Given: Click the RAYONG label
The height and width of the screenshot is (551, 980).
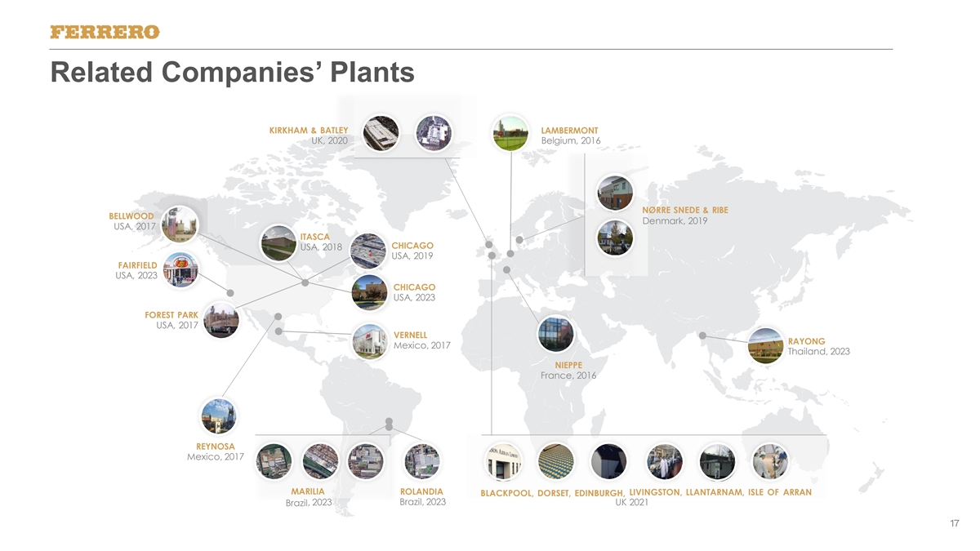Looking at the screenshot, I should coord(806,341).
